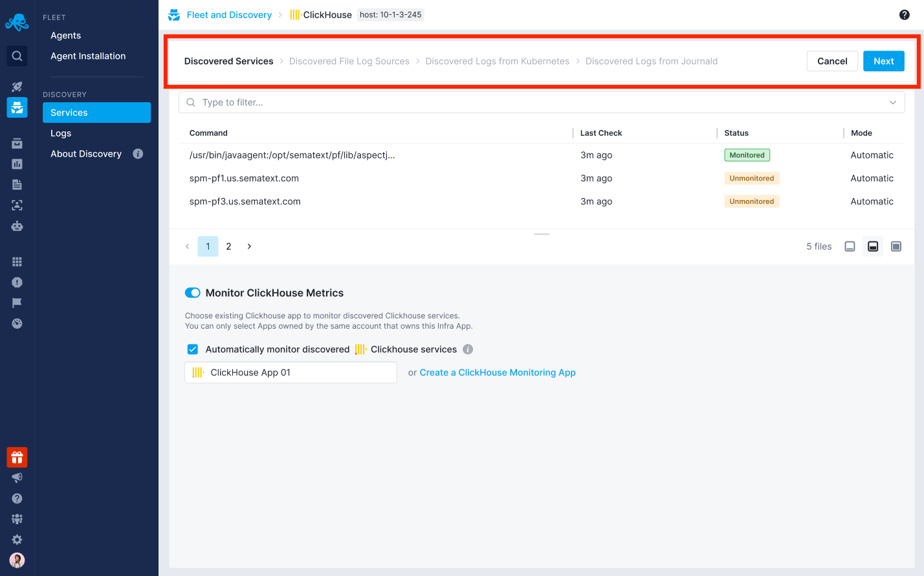Open the document page icon in sidebar
The image size is (924, 576).
17,185
